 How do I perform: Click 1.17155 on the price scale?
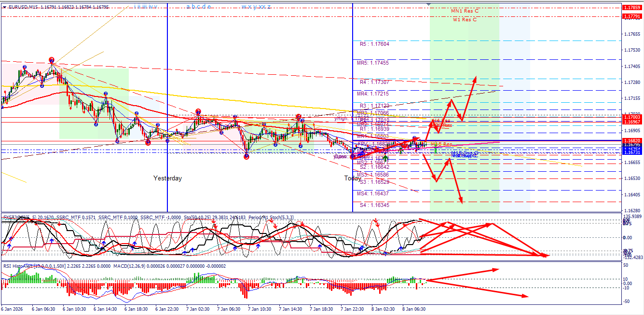[x=632, y=98]
